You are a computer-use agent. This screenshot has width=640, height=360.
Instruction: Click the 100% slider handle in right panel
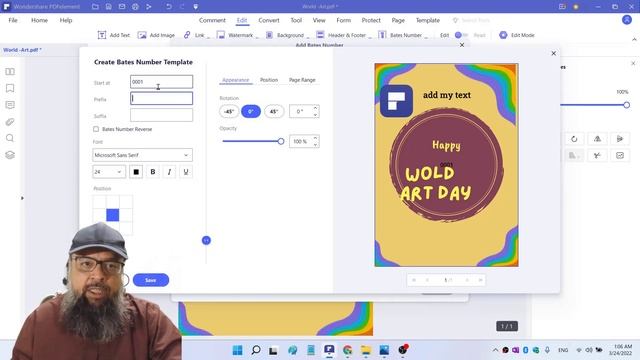tap(627, 105)
